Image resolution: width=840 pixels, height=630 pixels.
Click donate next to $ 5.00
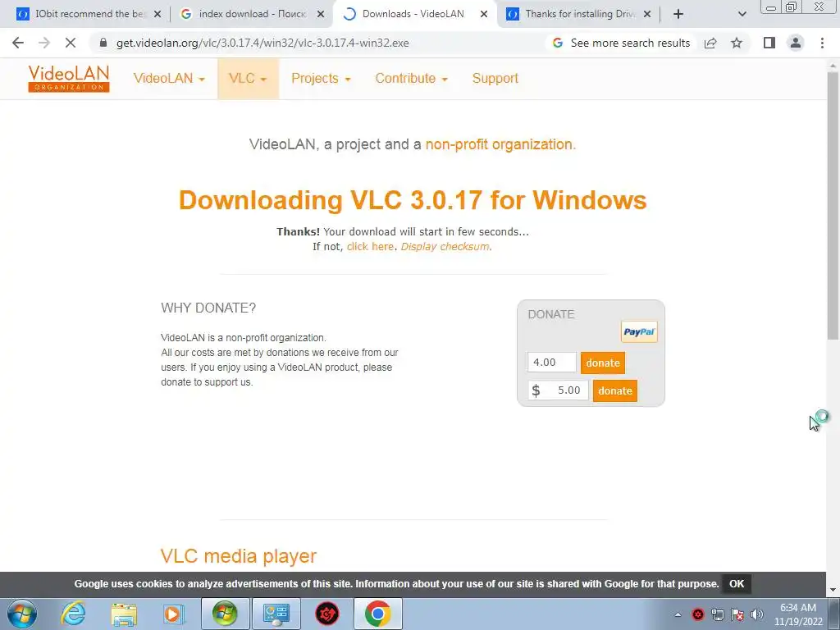615,390
